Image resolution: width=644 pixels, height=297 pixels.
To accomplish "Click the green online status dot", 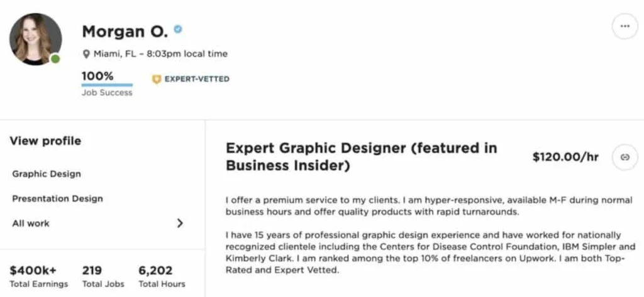I will (x=55, y=59).
